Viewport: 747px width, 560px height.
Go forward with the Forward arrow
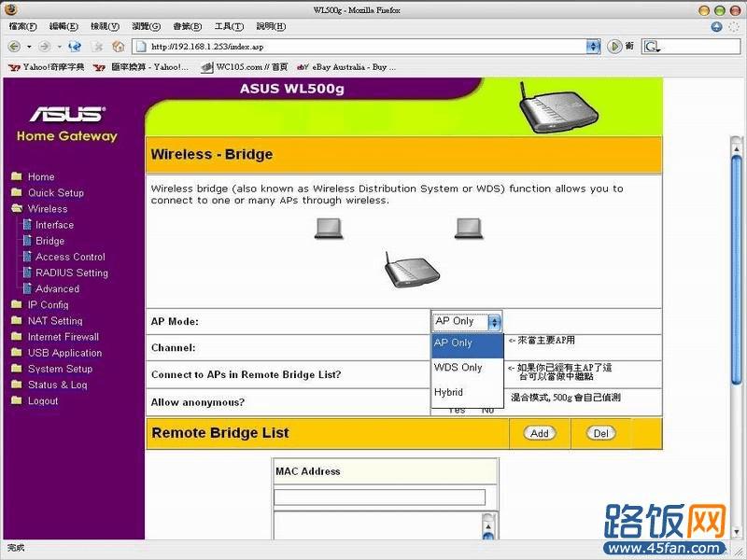[x=45, y=47]
